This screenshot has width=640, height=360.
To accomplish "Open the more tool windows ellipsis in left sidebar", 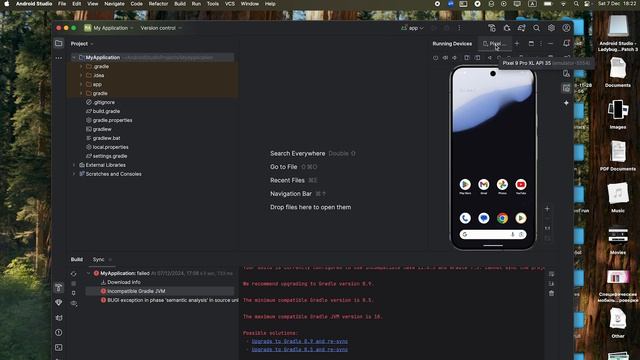I will [x=59, y=58].
